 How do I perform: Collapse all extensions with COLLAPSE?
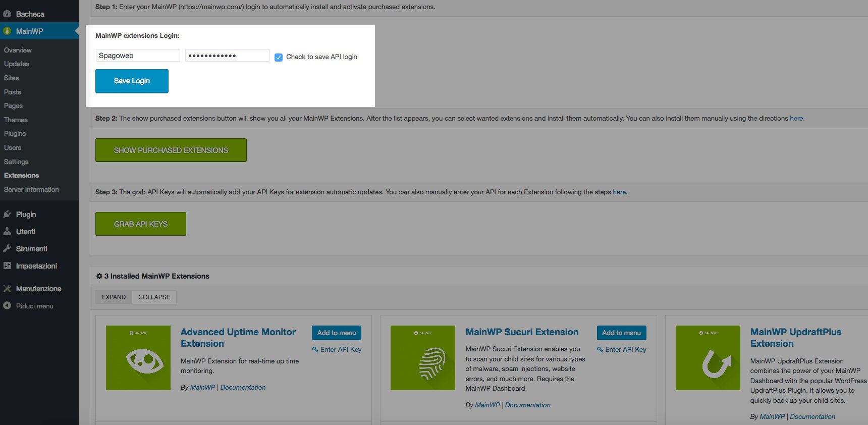154,297
